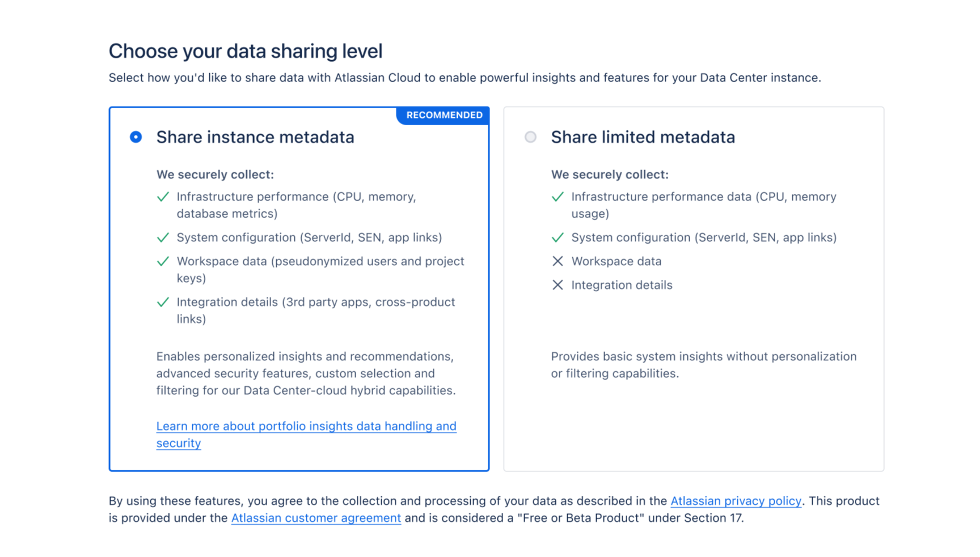Click checkmark next to Integration details 3rd party apps
This screenshot has width=980, height=557.
point(163,302)
